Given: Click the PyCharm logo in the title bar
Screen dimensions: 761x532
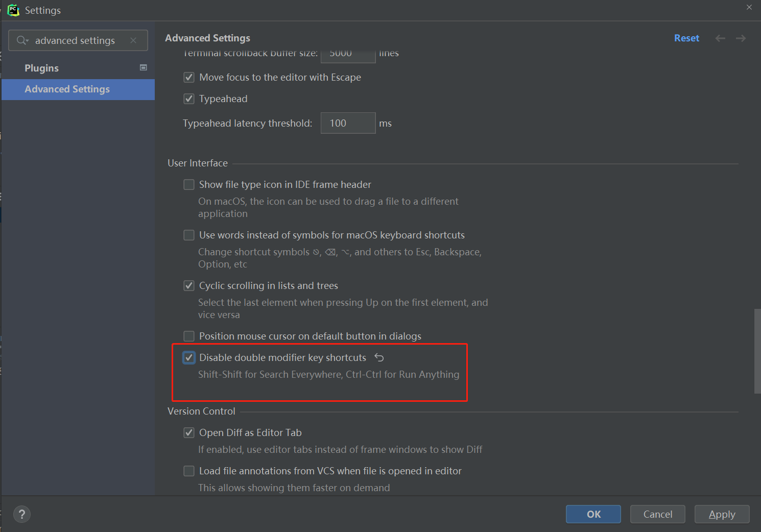Looking at the screenshot, I should [x=13, y=10].
